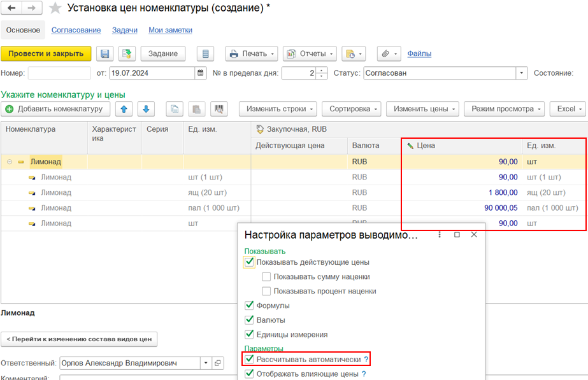The width and height of the screenshot is (588, 380).
Task: Toggle 'Показывать действующие цены' checkbox
Action: [x=249, y=262]
